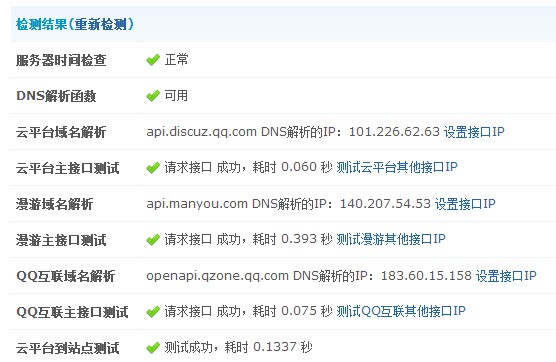Open 测试漫游其他接口IP link
The width and height of the screenshot is (556, 362).
pyautogui.click(x=391, y=239)
